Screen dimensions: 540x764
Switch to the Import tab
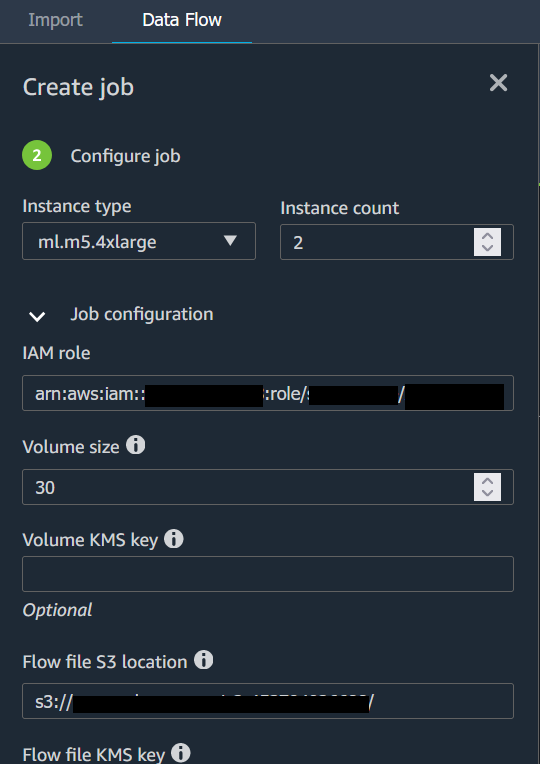click(55, 20)
